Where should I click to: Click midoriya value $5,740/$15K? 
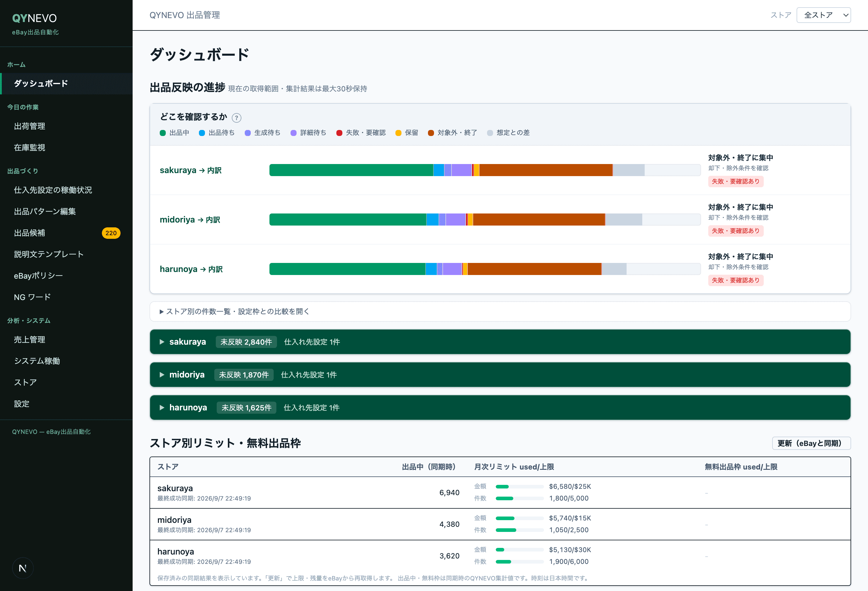[570, 518]
